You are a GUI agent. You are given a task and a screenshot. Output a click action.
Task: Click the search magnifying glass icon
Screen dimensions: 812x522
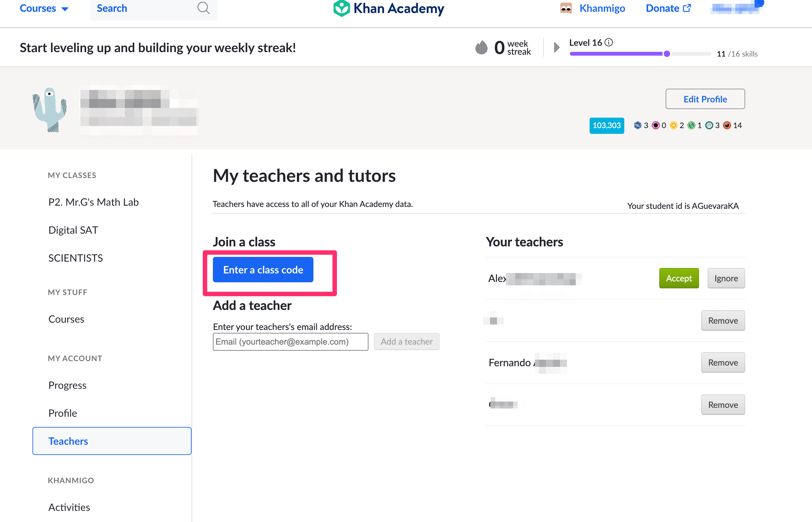tap(204, 9)
